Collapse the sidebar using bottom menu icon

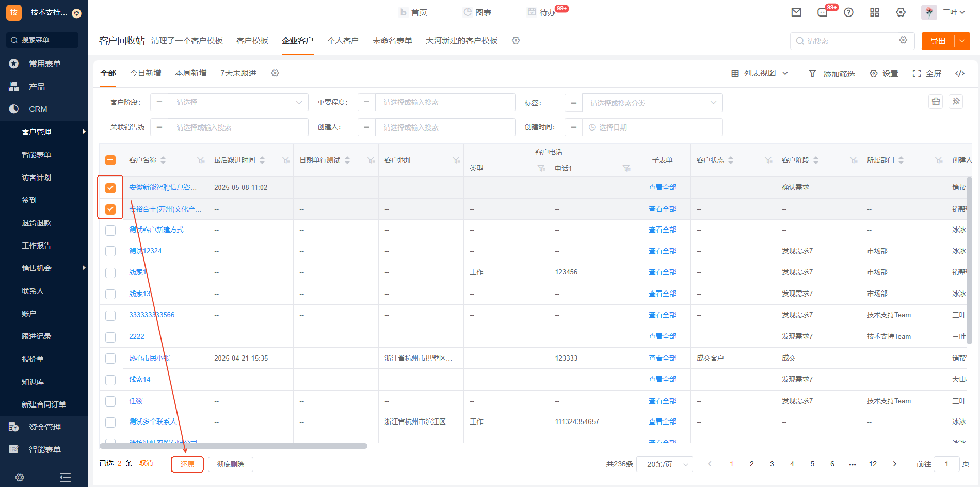[66, 477]
